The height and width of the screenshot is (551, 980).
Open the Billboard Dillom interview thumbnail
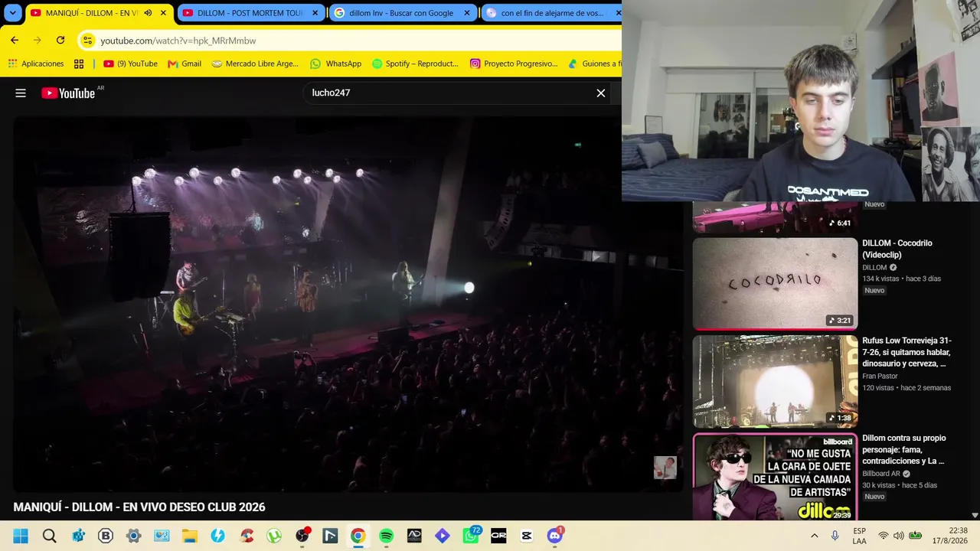click(775, 478)
